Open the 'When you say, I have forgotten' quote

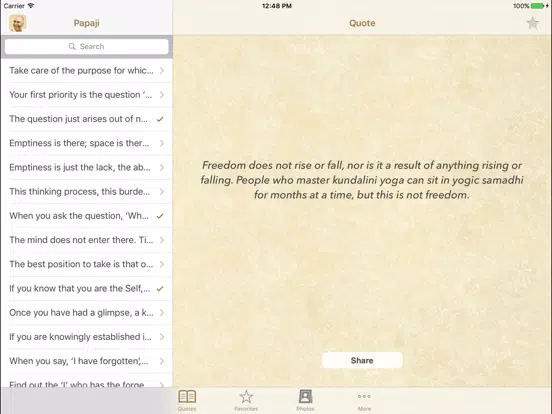coord(87,361)
